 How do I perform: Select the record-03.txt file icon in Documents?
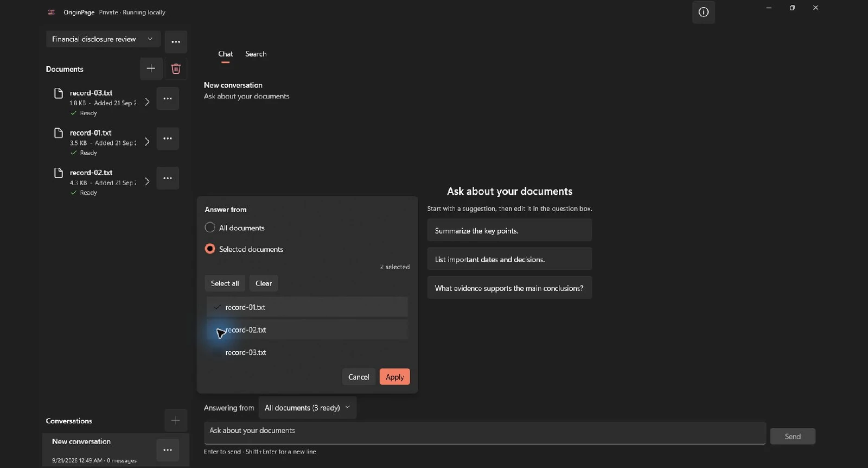pyautogui.click(x=59, y=93)
